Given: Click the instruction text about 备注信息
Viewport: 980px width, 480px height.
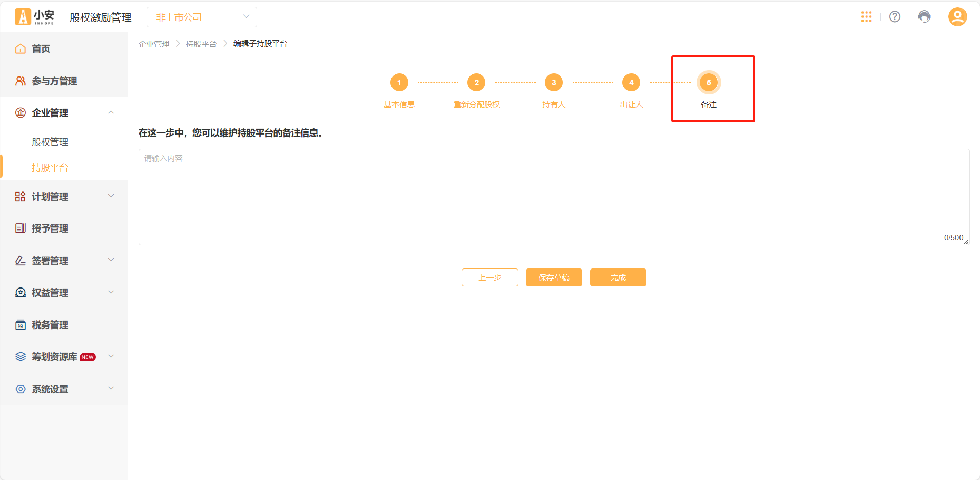Looking at the screenshot, I should click(230, 133).
